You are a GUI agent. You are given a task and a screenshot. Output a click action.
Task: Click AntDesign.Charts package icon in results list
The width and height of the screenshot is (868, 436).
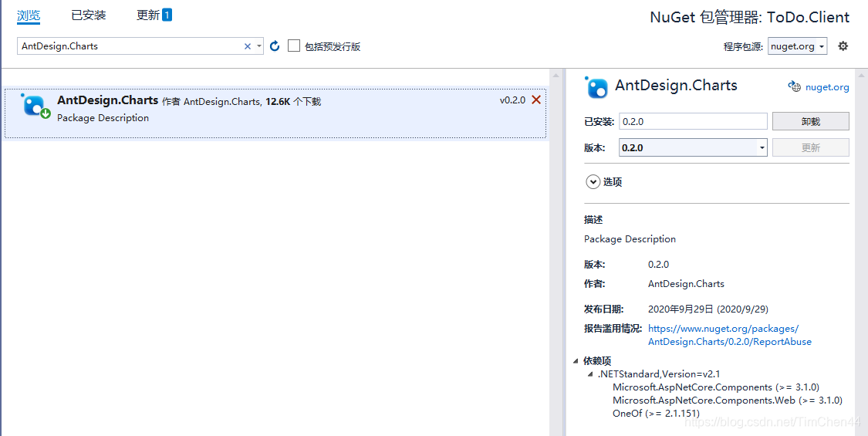click(35, 106)
